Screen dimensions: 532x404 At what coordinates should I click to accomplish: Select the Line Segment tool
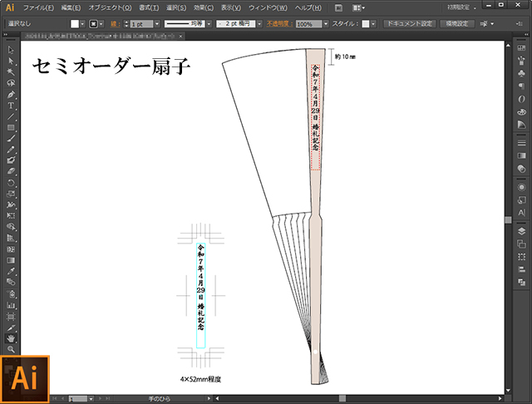[11, 116]
